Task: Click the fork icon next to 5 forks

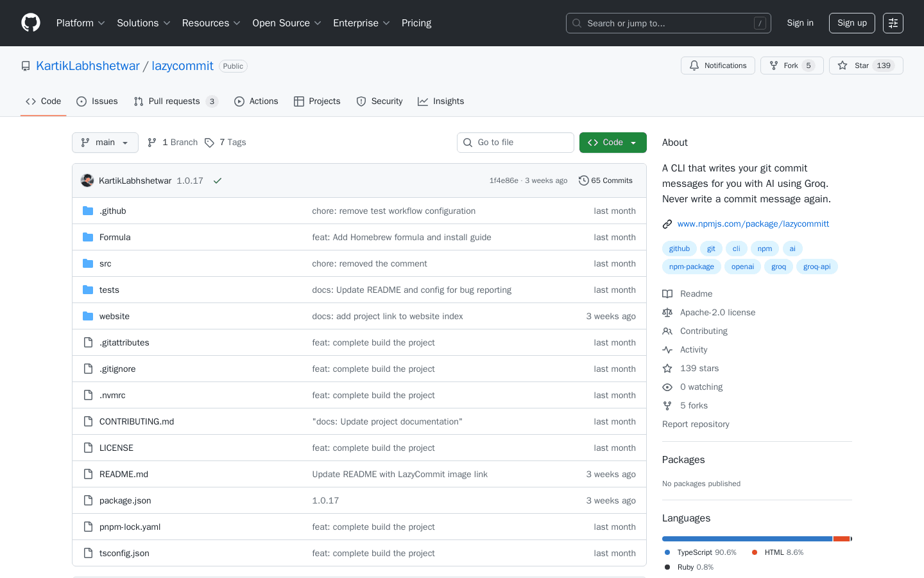Action: [667, 405]
